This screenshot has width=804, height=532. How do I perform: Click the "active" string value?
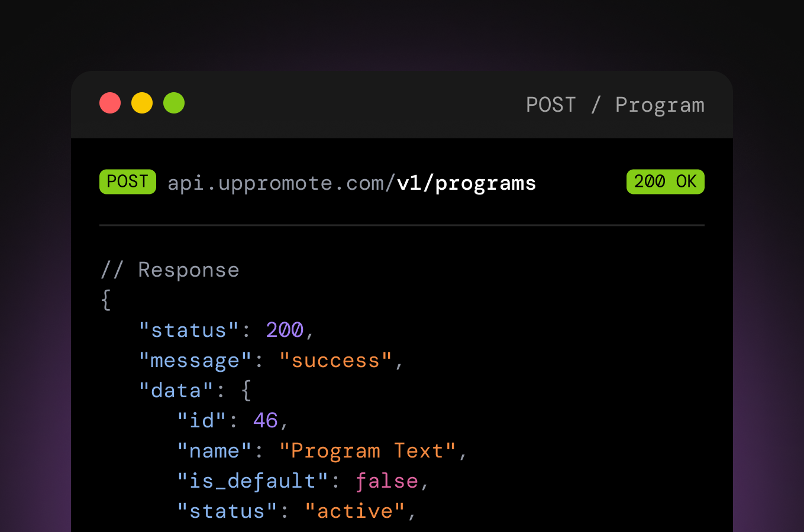[355, 511]
